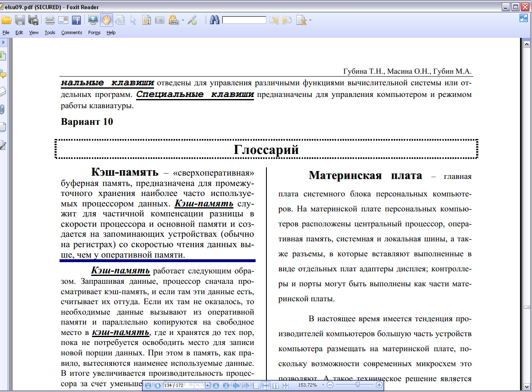The width and height of the screenshot is (532, 392).
Task: Go to next page arrow
Action: coord(216,385)
